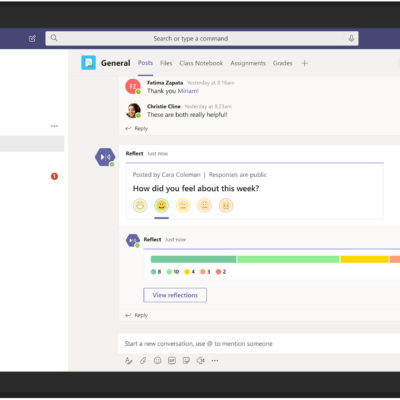The height and width of the screenshot is (400, 400).
Task: Focus the 'Search or type a command' field
Action: (202, 38)
